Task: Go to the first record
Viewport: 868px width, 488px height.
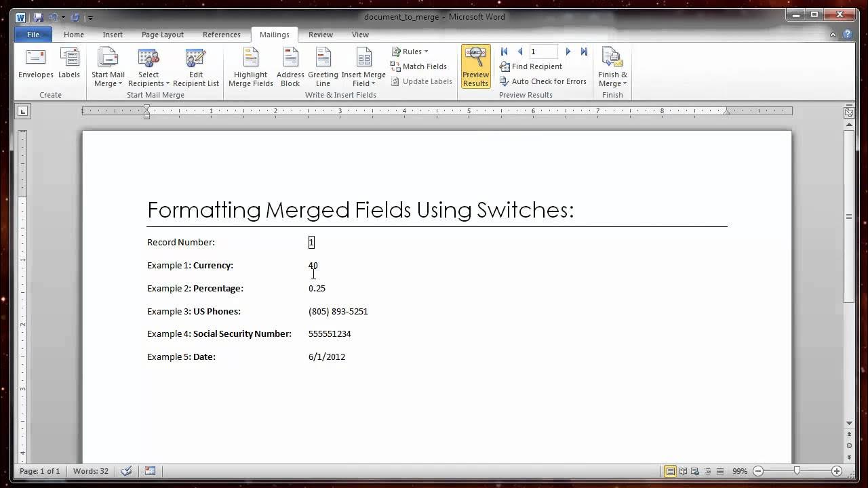Action: click(504, 52)
